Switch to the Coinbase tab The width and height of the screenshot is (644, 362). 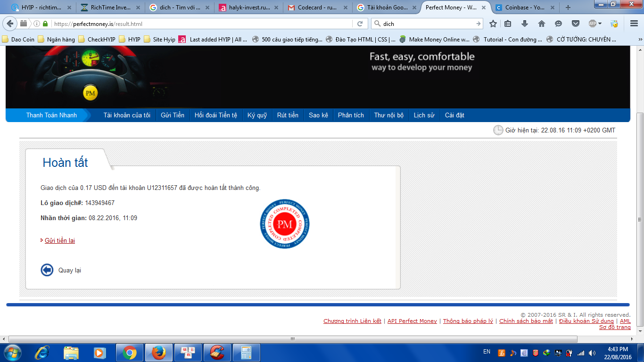524,8
